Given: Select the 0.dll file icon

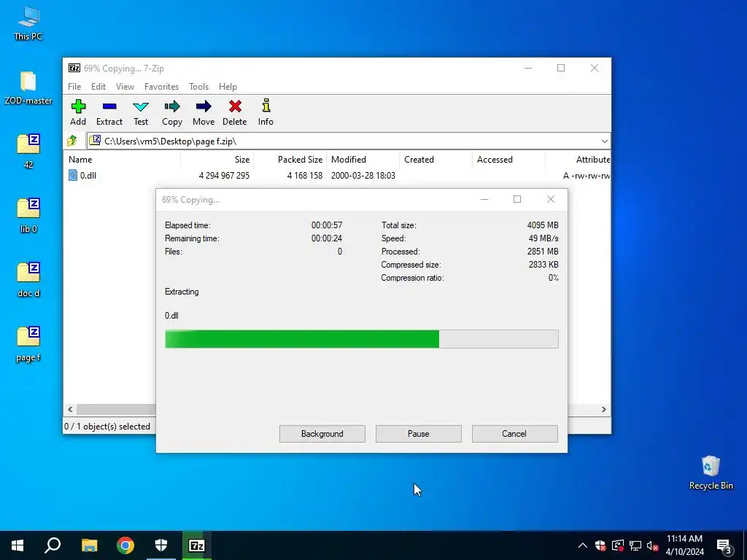Looking at the screenshot, I should click(x=73, y=175).
